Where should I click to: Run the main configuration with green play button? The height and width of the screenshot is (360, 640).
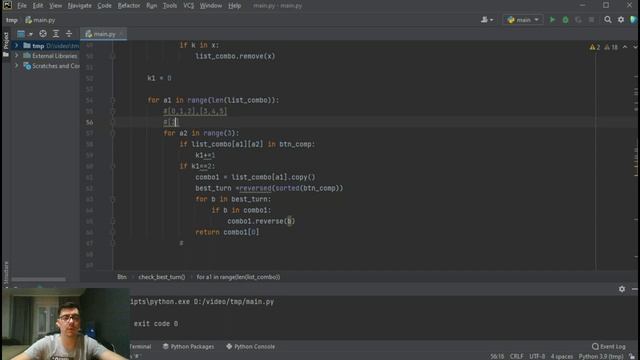552,20
